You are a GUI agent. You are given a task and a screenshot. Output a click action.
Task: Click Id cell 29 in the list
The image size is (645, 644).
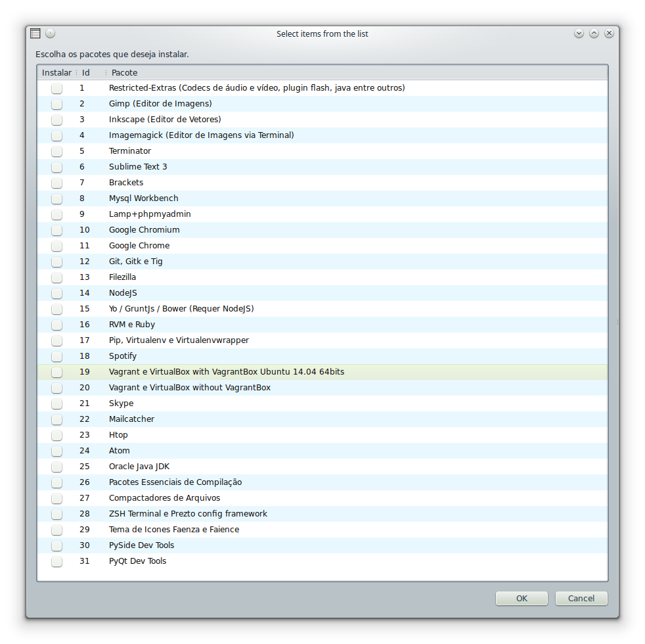coord(84,530)
